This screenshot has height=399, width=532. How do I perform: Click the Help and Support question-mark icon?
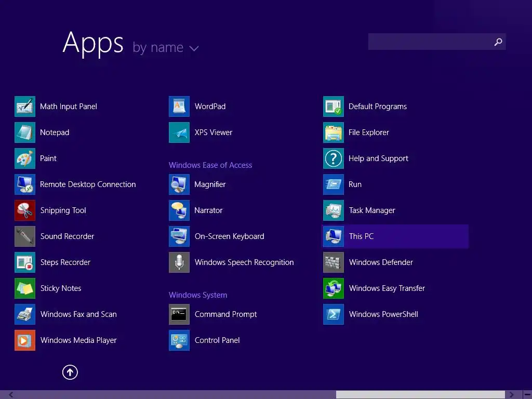[334, 158]
